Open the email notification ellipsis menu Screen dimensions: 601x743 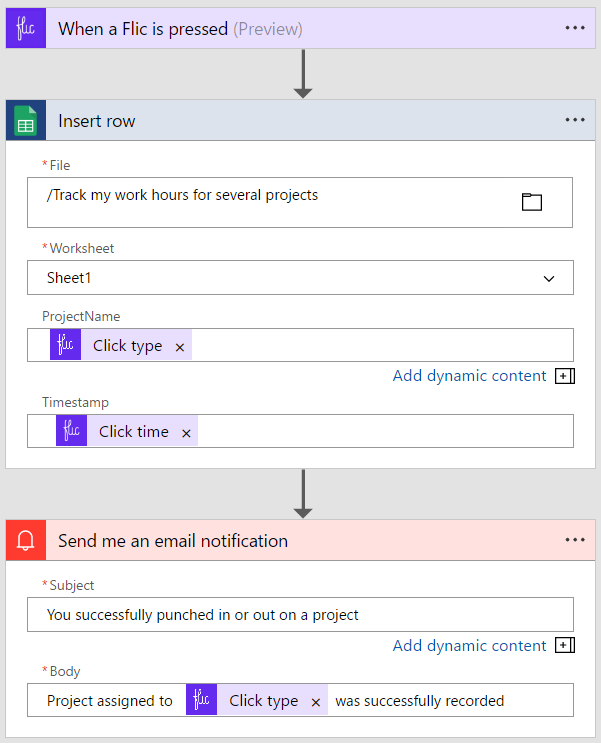(x=575, y=540)
